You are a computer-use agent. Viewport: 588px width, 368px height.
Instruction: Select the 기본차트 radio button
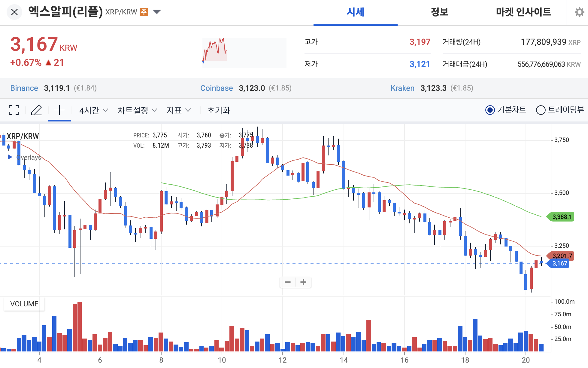pos(506,110)
